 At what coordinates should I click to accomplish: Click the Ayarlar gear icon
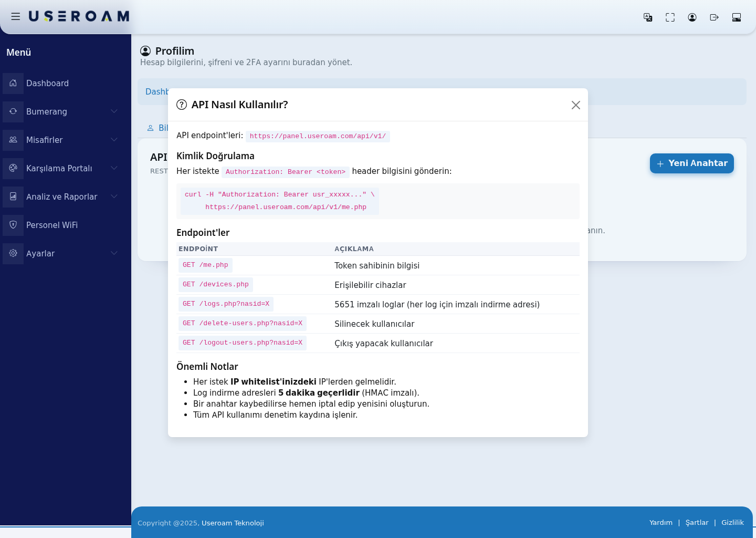(13, 253)
